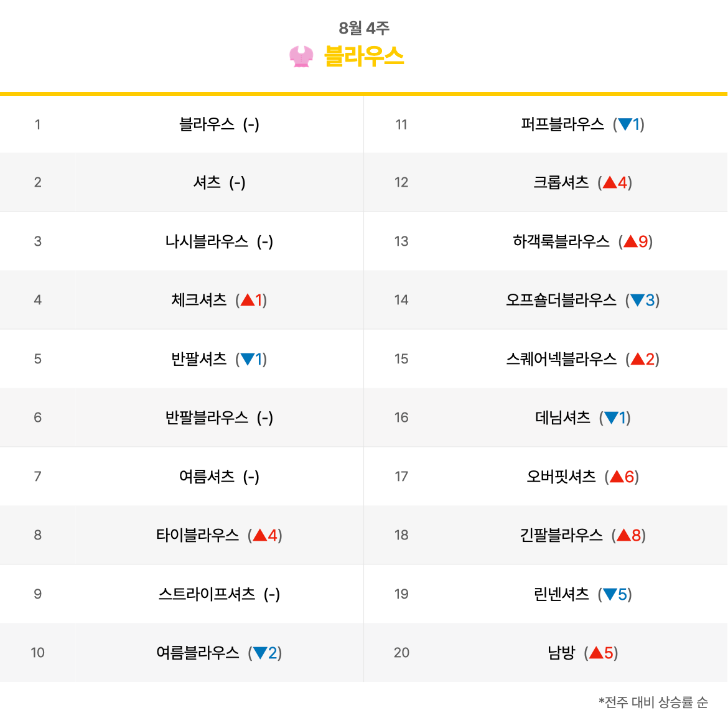Open the rank 1 keyword 블라우스
The width and height of the screenshot is (728, 728).
tap(207, 124)
